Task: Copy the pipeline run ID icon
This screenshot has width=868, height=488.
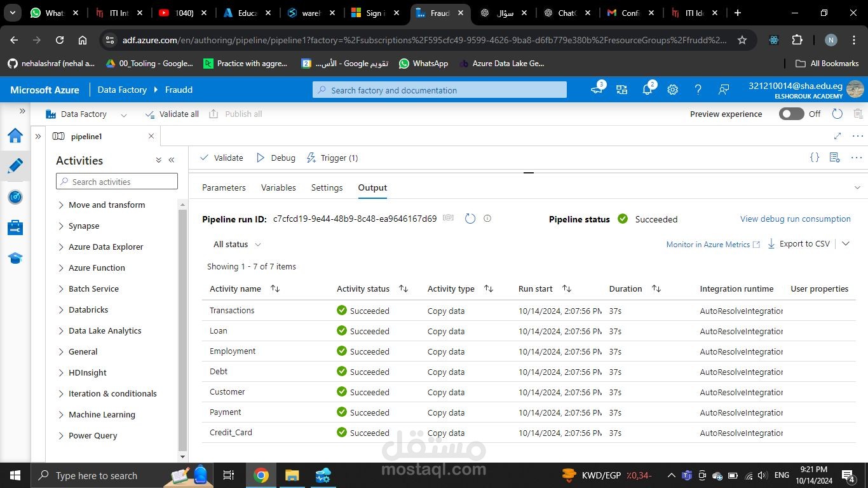Action: click(x=449, y=218)
